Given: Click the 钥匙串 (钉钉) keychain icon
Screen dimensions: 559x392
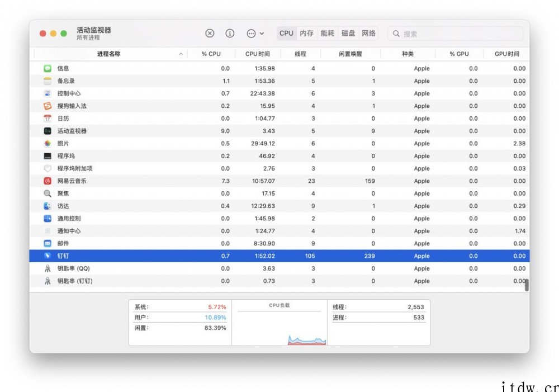Looking at the screenshot, I should [x=48, y=281].
